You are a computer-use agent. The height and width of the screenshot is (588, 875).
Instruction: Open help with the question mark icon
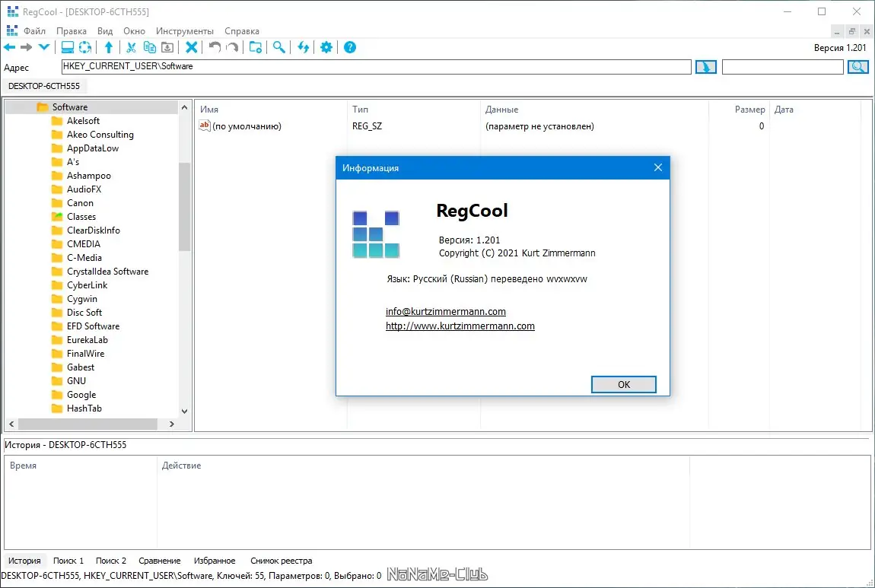(350, 47)
